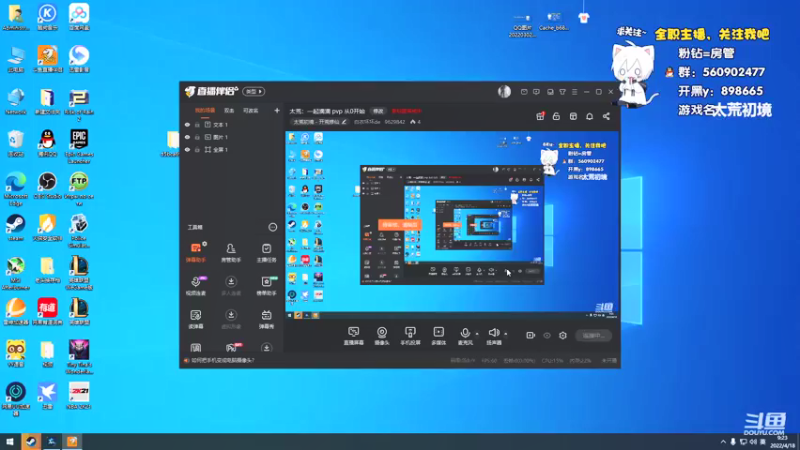800x450 pixels.
Task: Open 弹幕助手 tool
Action: (x=196, y=253)
